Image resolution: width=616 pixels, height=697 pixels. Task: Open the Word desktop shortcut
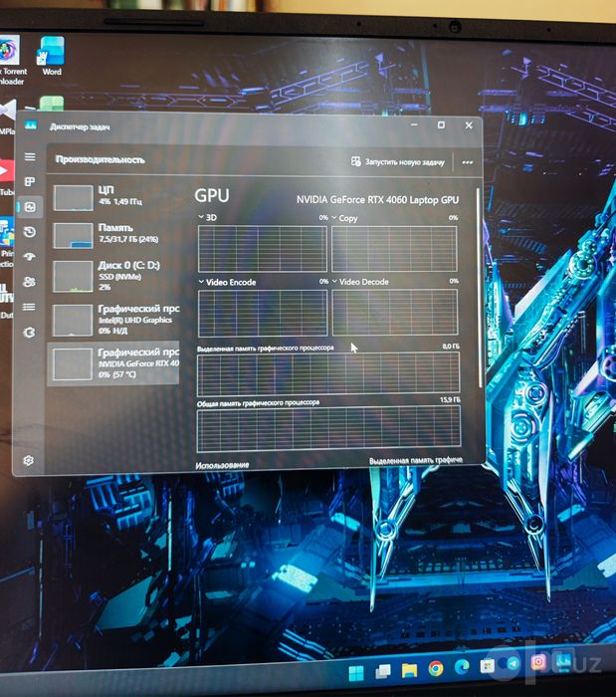click(52, 57)
